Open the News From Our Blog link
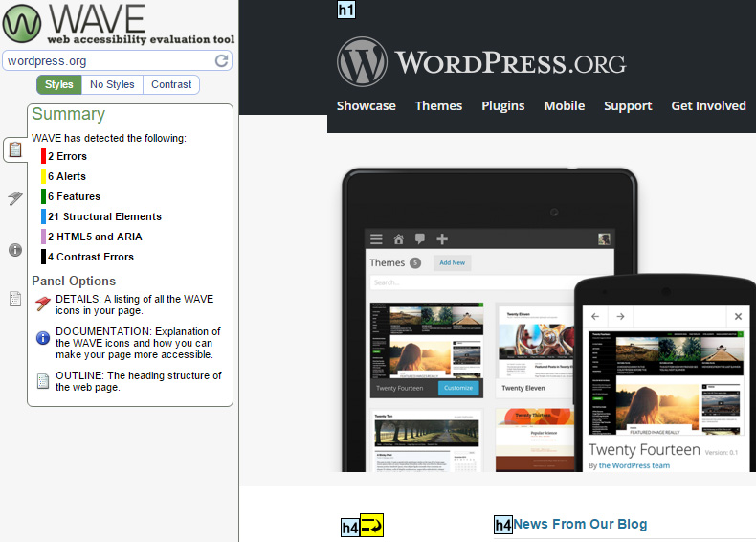This screenshot has height=542, width=756. [x=580, y=524]
